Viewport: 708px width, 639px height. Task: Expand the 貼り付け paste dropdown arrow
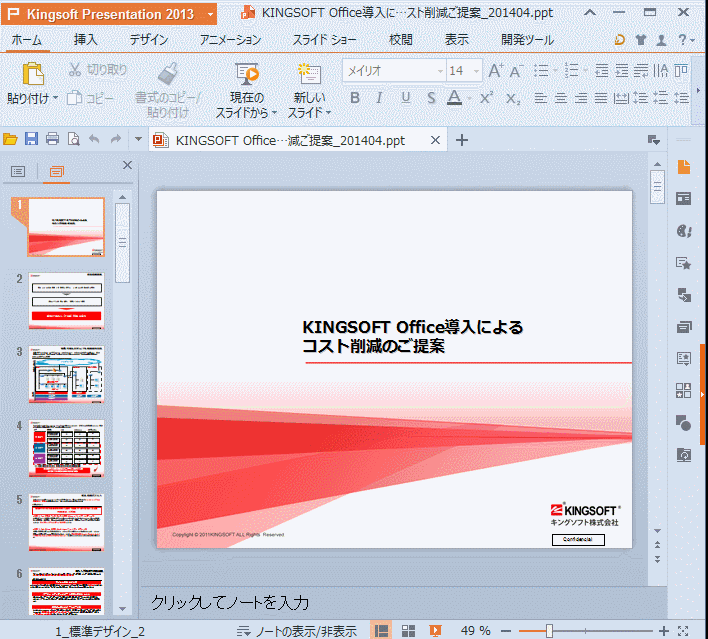56,98
